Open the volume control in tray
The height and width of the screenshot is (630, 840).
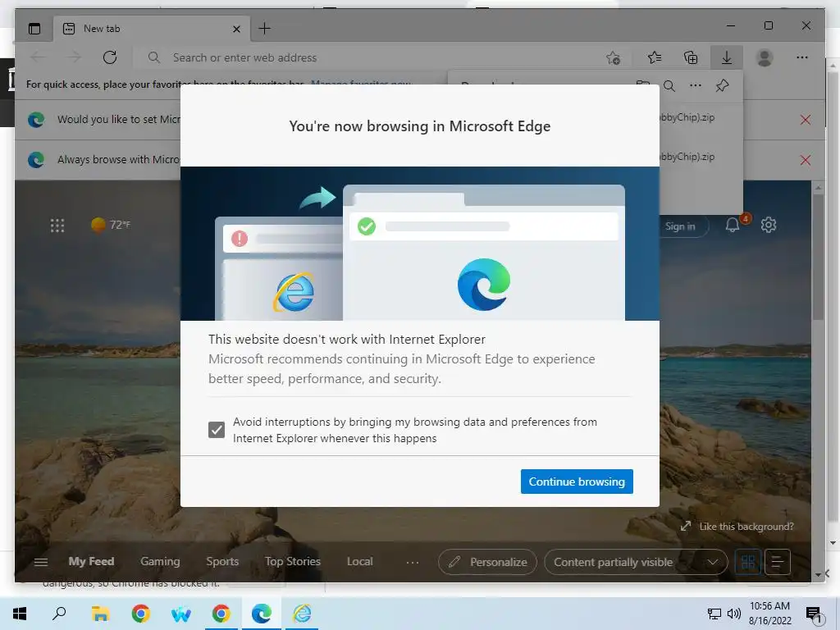(x=734, y=614)
